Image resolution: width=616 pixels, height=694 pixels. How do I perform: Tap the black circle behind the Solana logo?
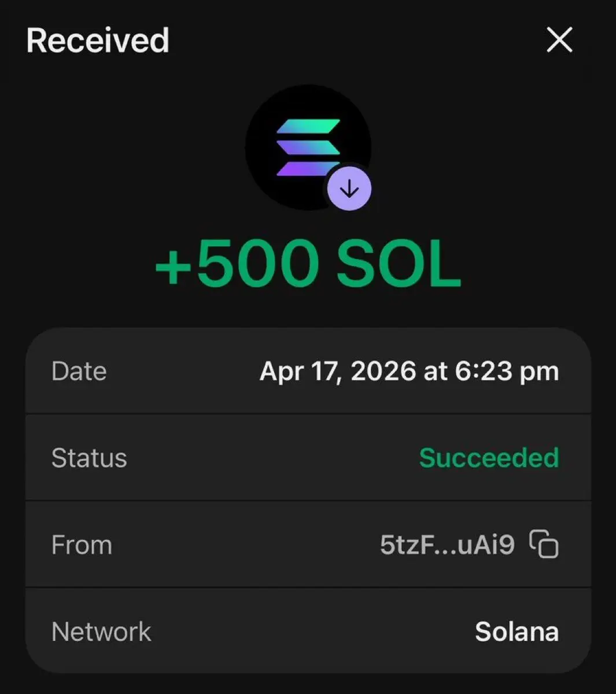point(308,147)
